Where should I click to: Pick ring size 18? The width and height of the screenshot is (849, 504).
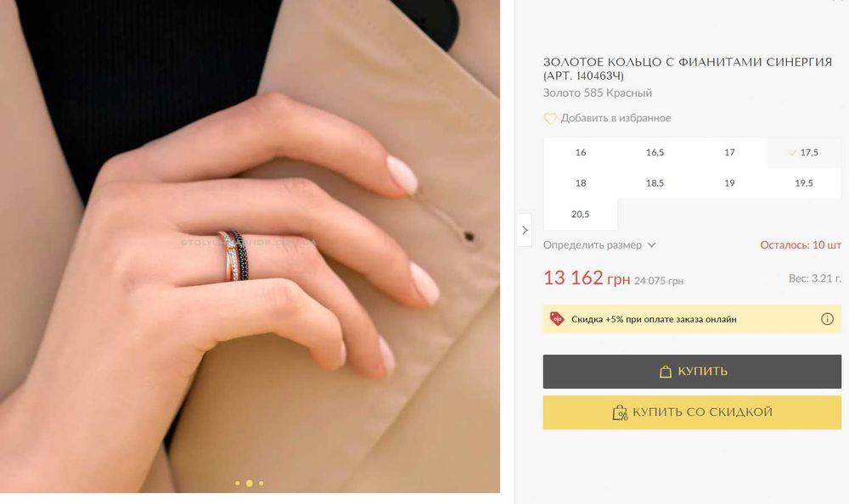tap(581, 183)
